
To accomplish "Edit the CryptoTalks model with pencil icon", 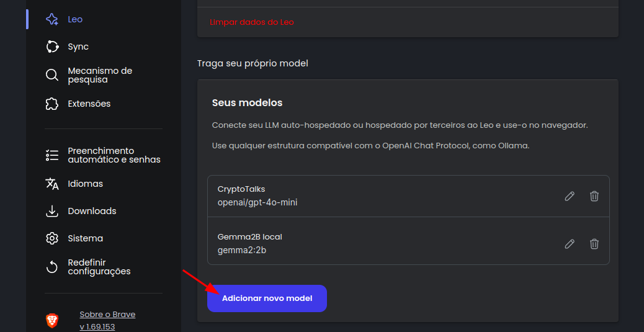I will pyautogui.click(x=570, y=196).
